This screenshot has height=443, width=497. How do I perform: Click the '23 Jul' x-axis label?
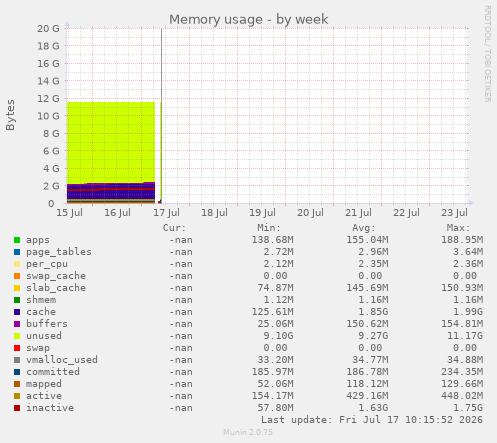click(x=455, y=213)
